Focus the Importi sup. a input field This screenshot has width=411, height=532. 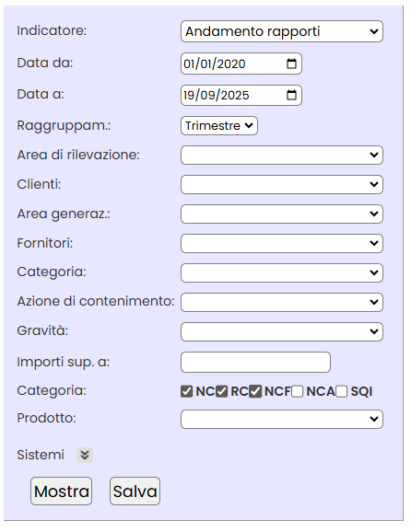255,362
